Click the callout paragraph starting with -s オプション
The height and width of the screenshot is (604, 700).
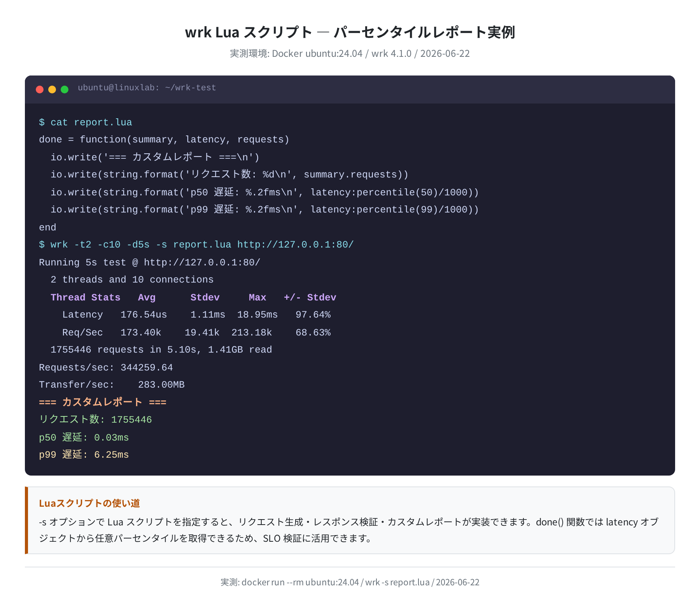(x=349, y=530)
